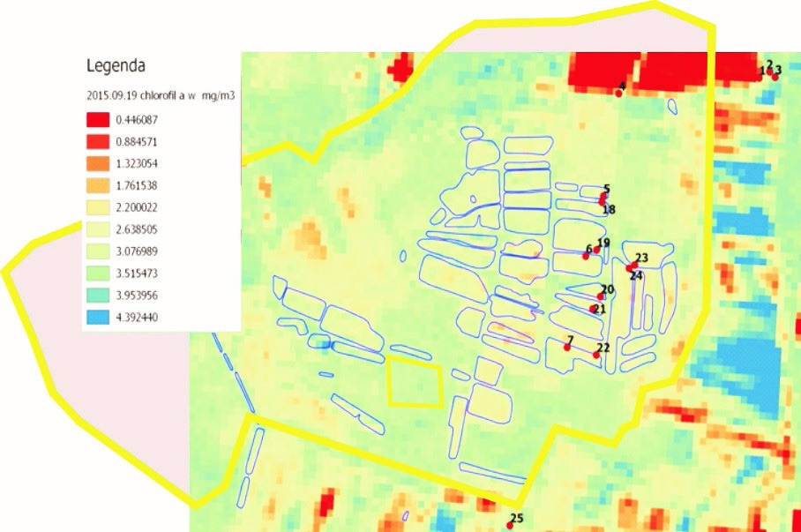The height and width of the screenshot is (532, 801).
Task: Click the swatch beside 0.884571
Action: 98,141
